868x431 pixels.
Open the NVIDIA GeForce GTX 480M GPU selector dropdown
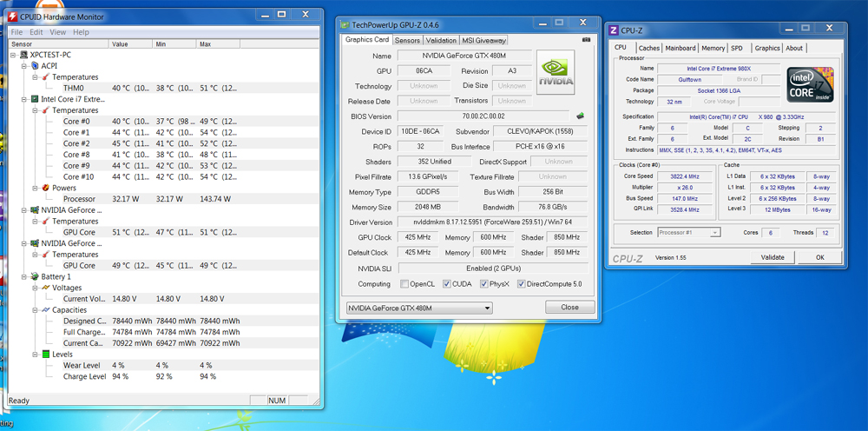click(419, 308)
